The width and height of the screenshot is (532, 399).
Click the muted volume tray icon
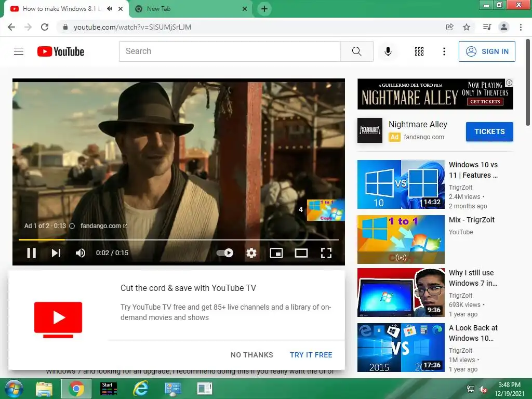483,390
